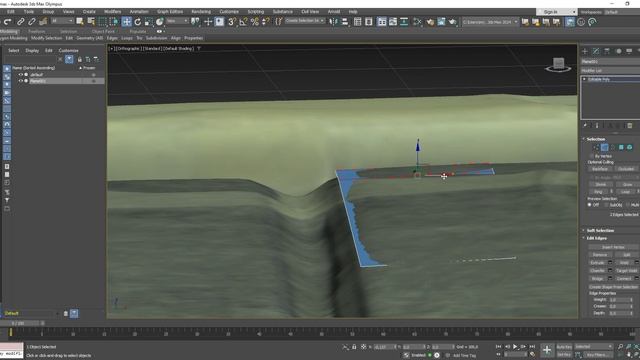
Task: Click the ViewCube in viewport
Action: (x=558, y=64)
